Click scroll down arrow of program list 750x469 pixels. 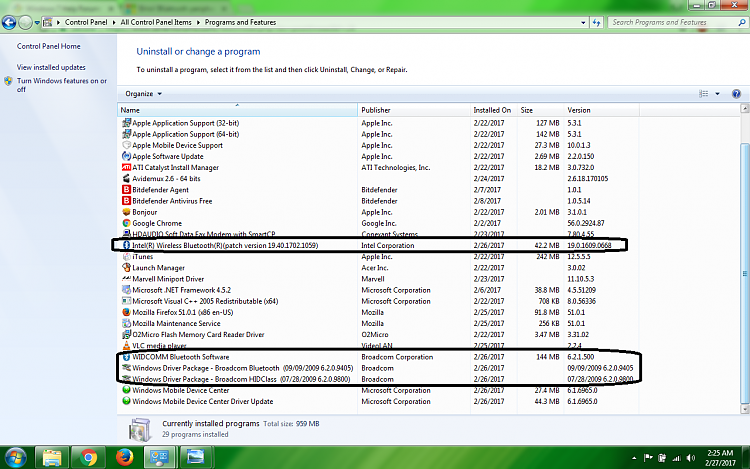[x=745, y=409]
